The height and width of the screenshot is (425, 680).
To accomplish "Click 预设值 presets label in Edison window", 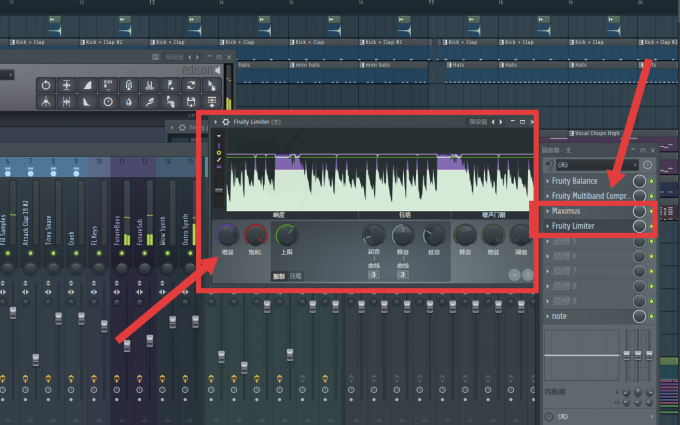I will (174, 57).
